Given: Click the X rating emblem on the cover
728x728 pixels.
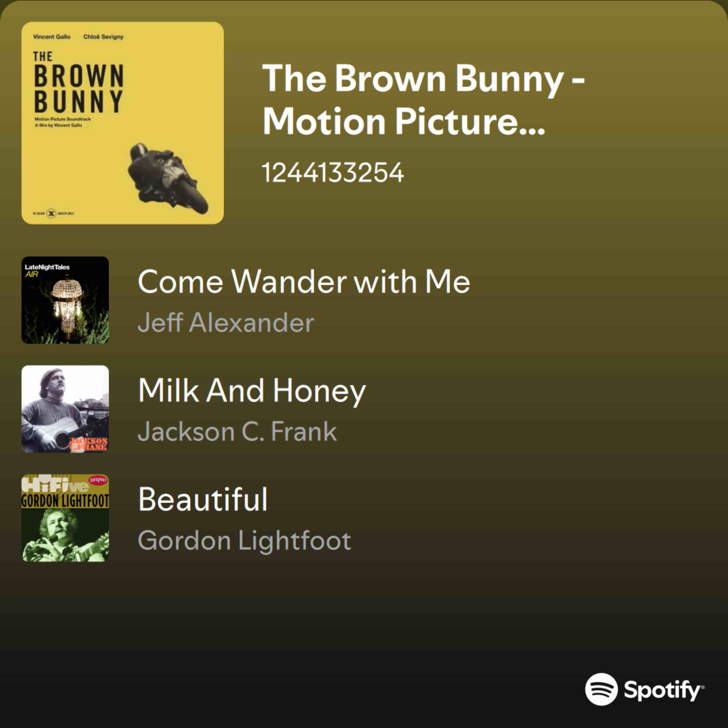Looking at the screenshot, I should coord(51,214).
